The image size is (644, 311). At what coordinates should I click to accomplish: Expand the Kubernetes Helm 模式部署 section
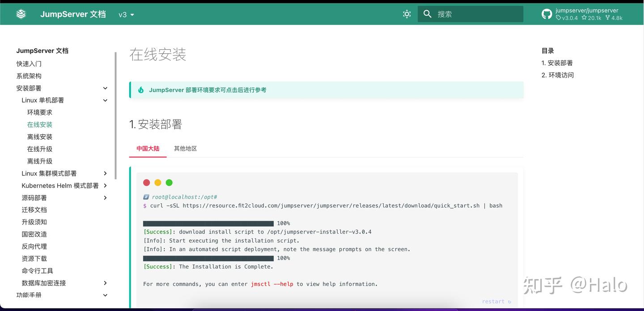[x=105, y=185]
